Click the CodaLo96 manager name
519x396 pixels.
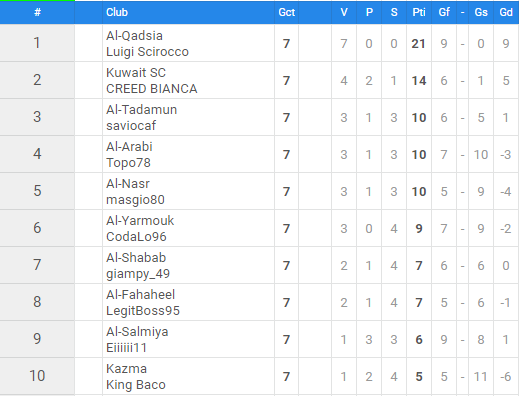tap(136, 237)
